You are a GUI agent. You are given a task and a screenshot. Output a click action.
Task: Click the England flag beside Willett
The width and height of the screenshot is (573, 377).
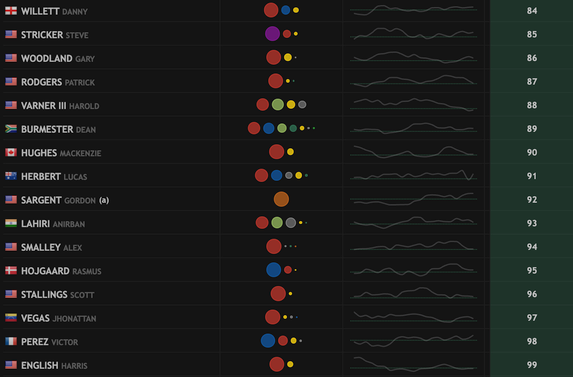(x=11, y=11)
